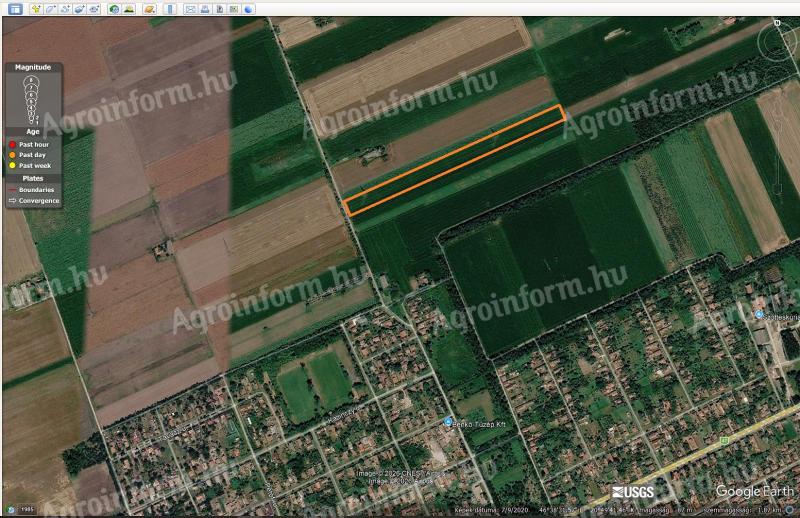The image size is (800, 518).
Task: Click the blue Earth globe icon
Action: [248, 9]
